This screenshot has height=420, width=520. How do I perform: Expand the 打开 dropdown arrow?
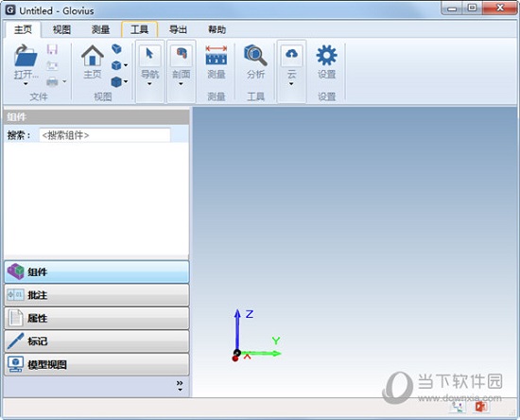tap(26, 83)
